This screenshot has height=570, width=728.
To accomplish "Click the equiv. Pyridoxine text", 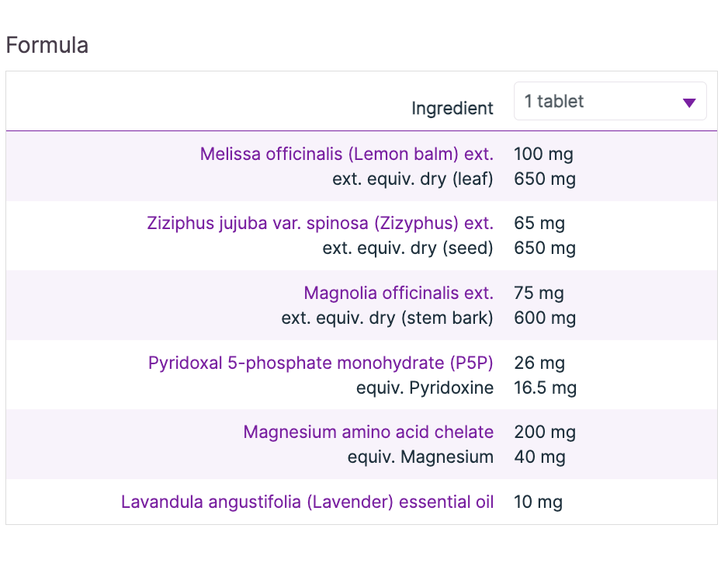I will (x=425, y=388).
